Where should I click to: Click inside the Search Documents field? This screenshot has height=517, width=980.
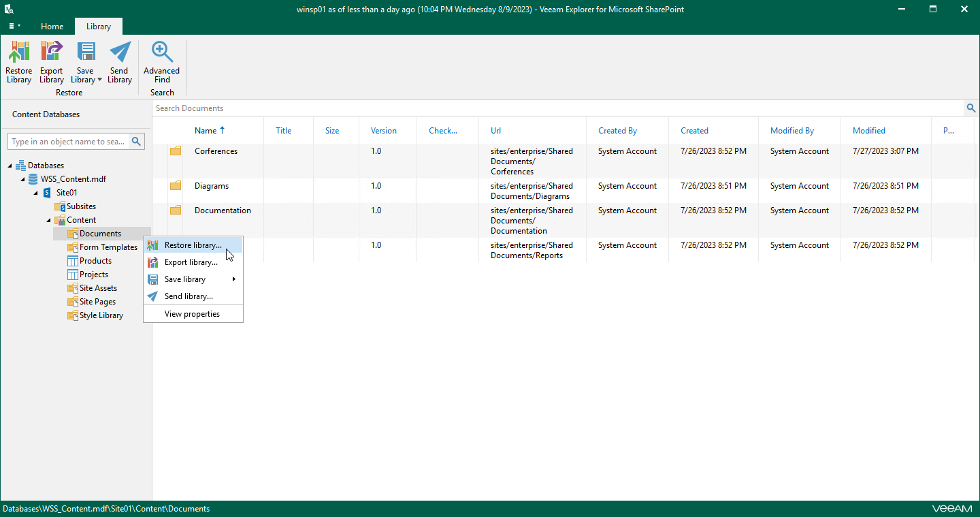point(476,108)
